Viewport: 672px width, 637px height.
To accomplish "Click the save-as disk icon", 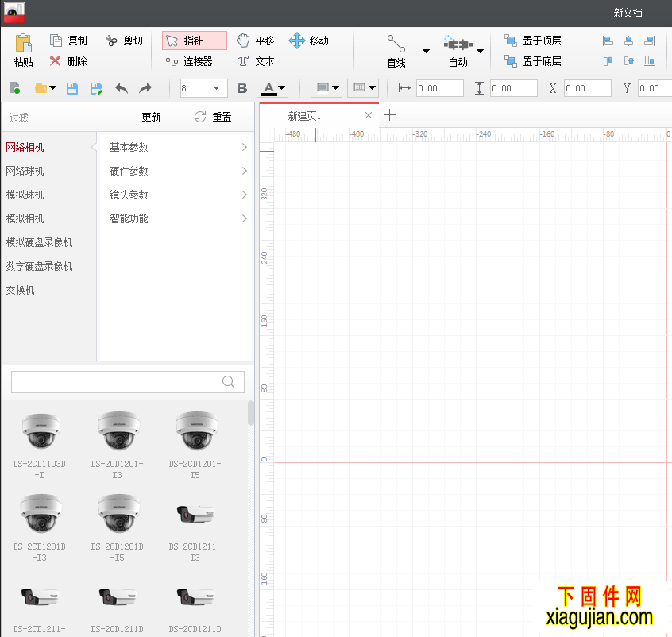I will (96, 88).
